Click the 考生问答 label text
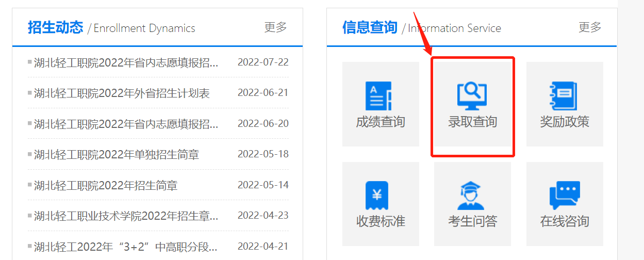Viewport: 644px width, 260px height. [x=472, y=222]
